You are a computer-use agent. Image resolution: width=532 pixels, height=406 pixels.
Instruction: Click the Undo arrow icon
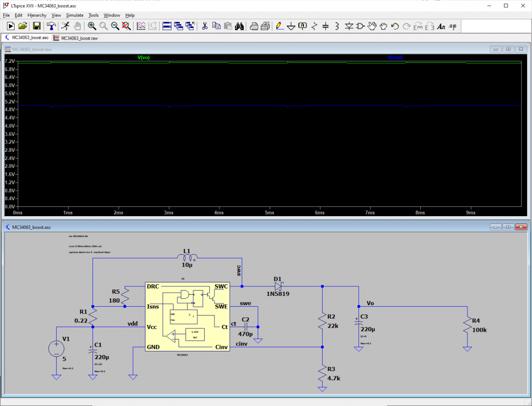pyautogui.click(x=395, y=26)
